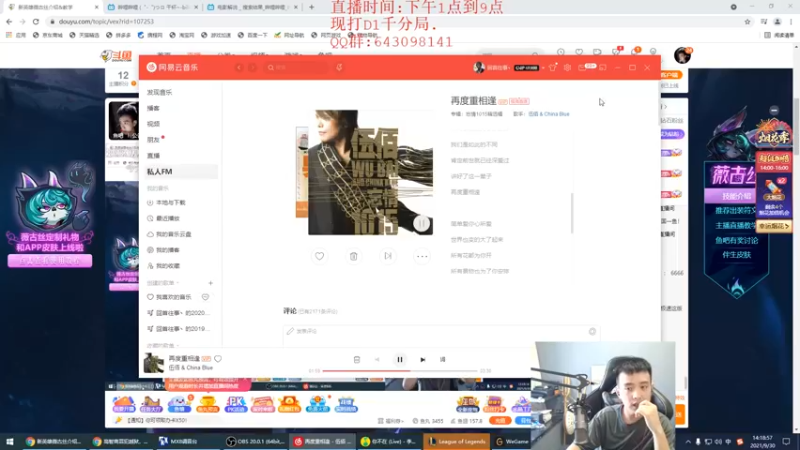The image size is (800, 450).
Task: Switch to mini player mode icon
Action: (x=603, y=67)
